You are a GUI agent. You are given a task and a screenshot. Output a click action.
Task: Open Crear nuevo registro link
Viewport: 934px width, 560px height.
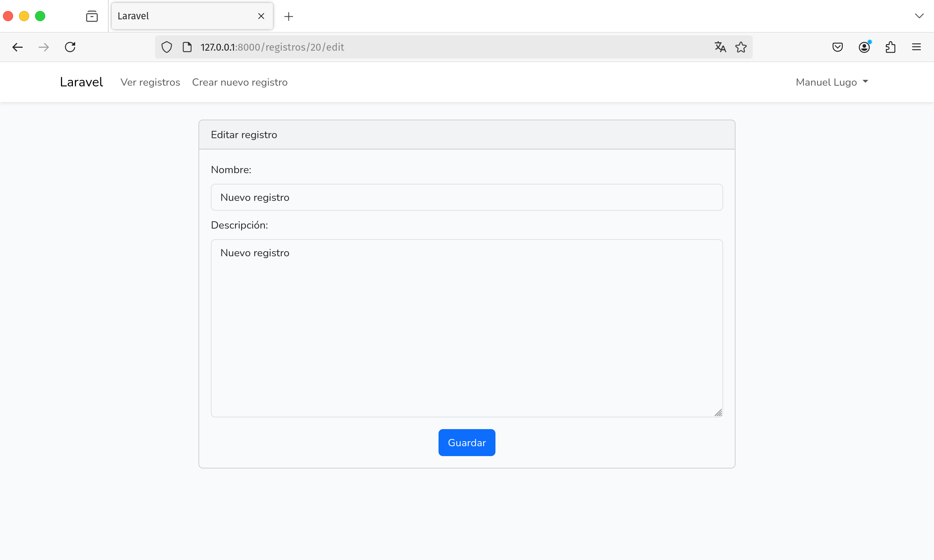point(240,82)
